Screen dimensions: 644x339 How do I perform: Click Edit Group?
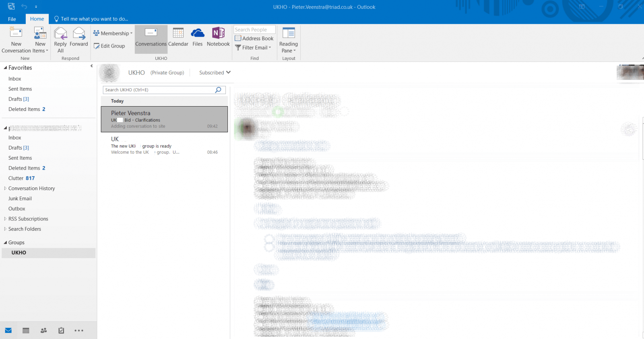(x=109, y=46)
